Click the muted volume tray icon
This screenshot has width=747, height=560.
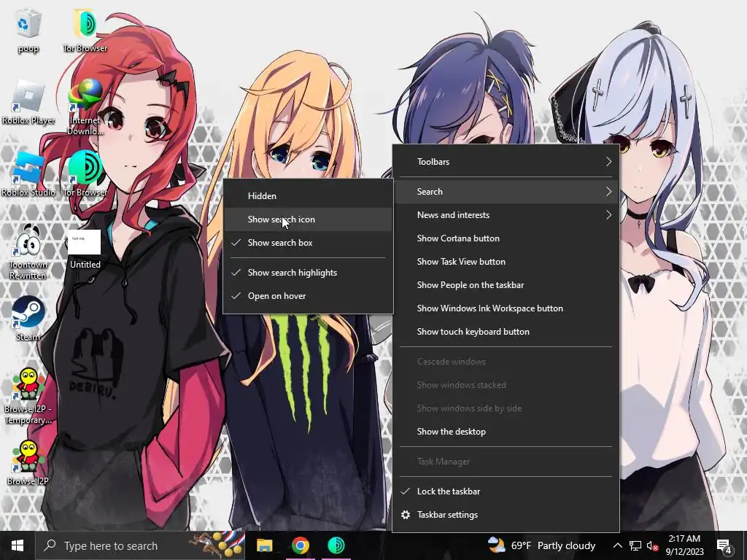652,545
